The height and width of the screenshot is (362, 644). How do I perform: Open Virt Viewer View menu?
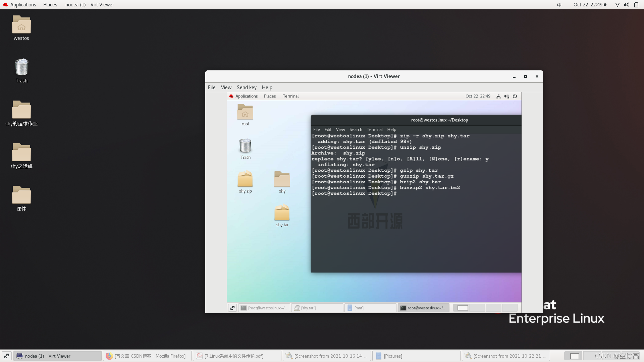coord(226,87)
